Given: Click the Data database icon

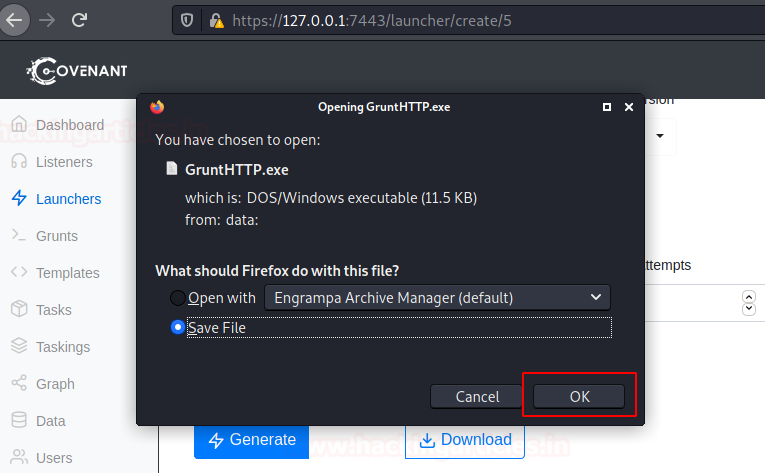Looking at the screenshot, I should (x=19, y=420).
